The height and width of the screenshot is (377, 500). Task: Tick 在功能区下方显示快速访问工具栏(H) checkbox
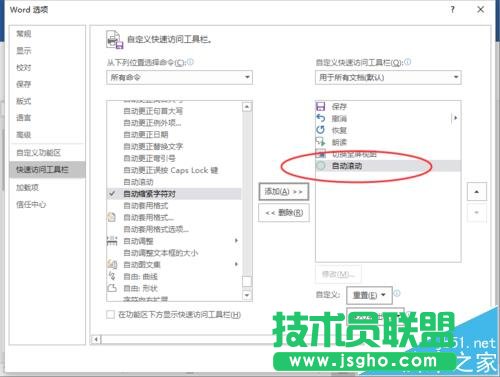coord(110,315)
